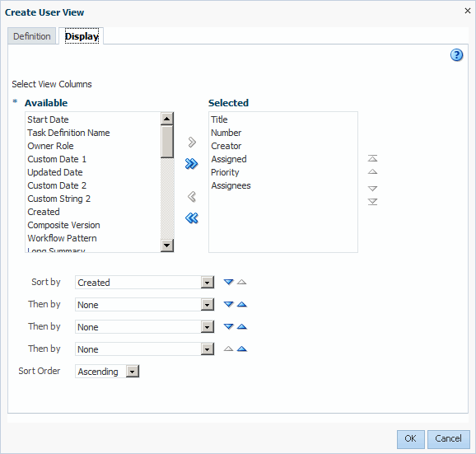Click the single right Move arrow
The image size is (476, 454).
pyautogui.click(x=192, y=142)
